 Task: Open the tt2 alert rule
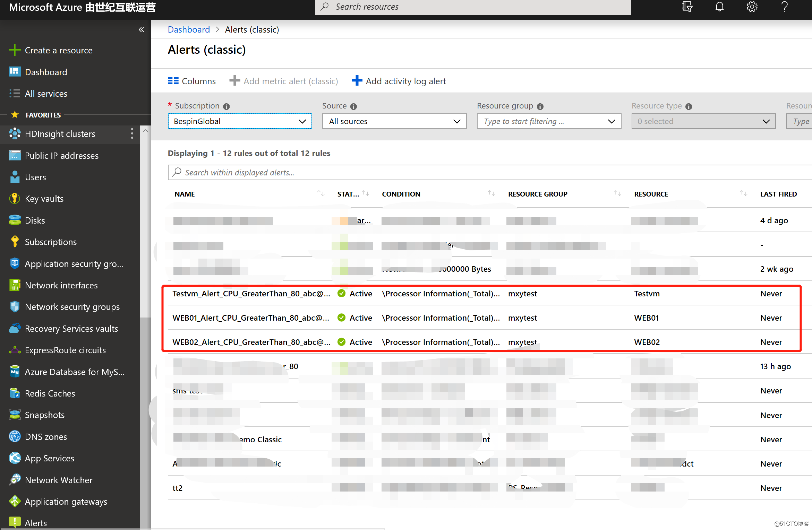coord(178,488)
